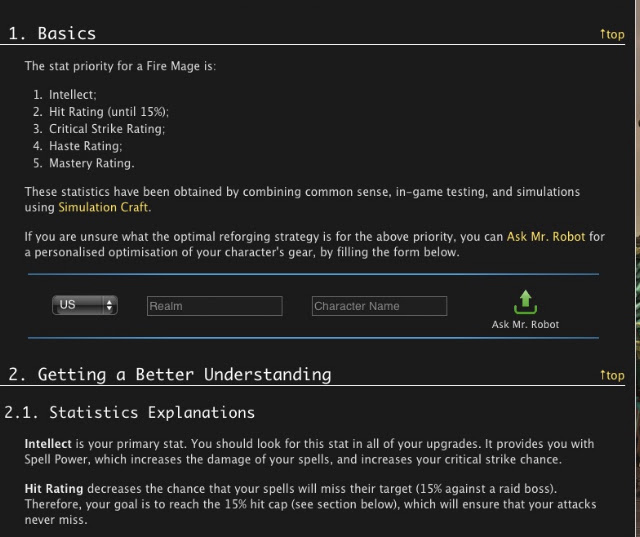Click the bold Intellect term in the explanations
The height and width of the screenshot is (537, 640).
coord(48,444)
